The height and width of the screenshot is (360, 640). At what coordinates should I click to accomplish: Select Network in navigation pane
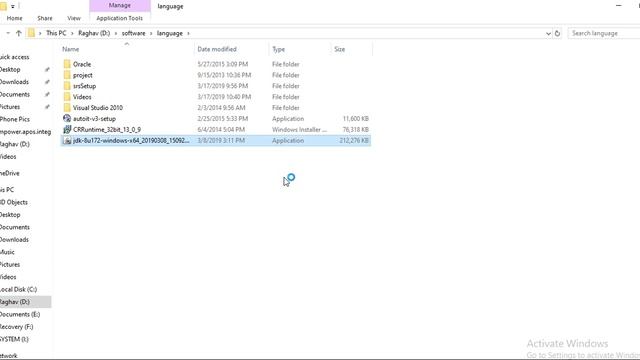pos(9,356)
